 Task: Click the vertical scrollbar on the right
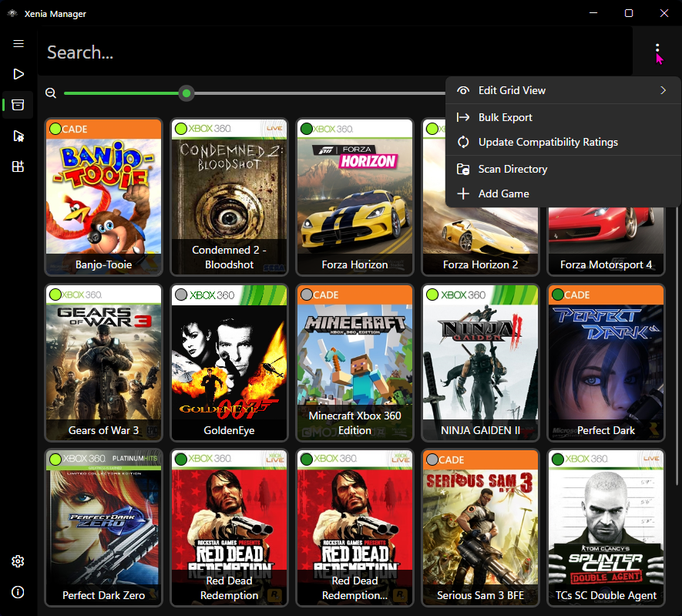click(677, 346)
